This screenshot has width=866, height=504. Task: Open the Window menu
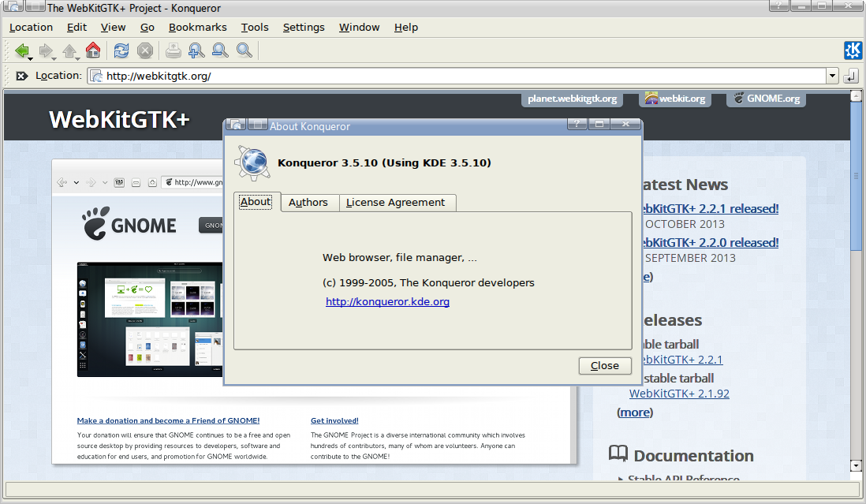click(x=360, y=27)
